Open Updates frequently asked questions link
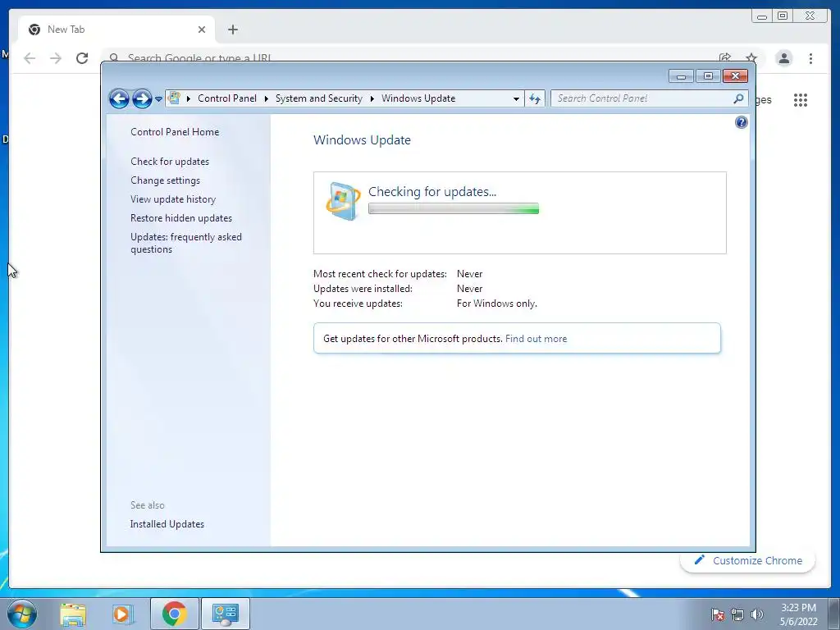 click(186, 243)
